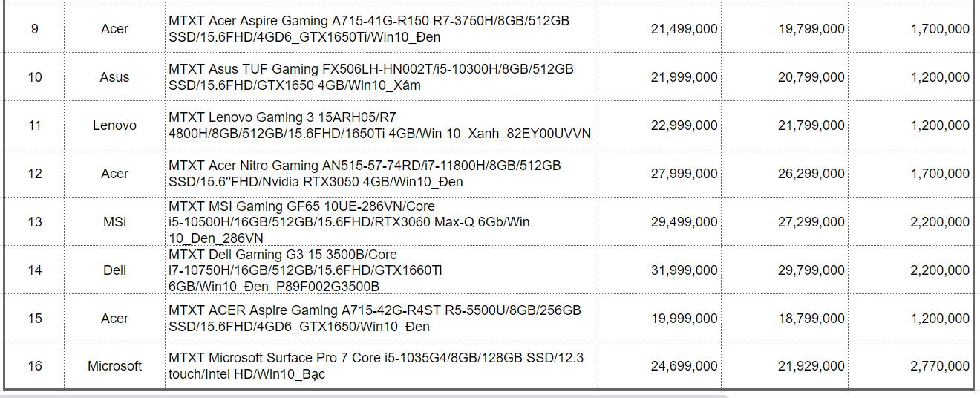Select the Dell brand cell
Viewport: 980px width, 398px height.
114,270
